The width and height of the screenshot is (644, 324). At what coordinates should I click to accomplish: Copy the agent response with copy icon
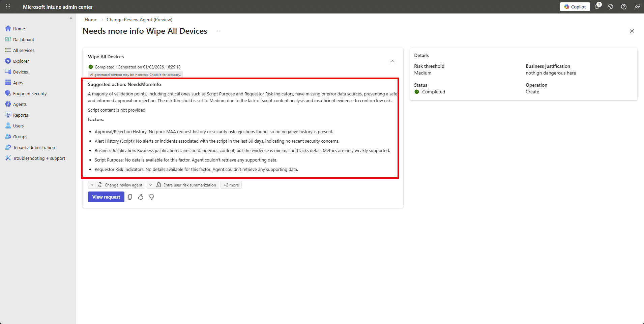(130, 197)
